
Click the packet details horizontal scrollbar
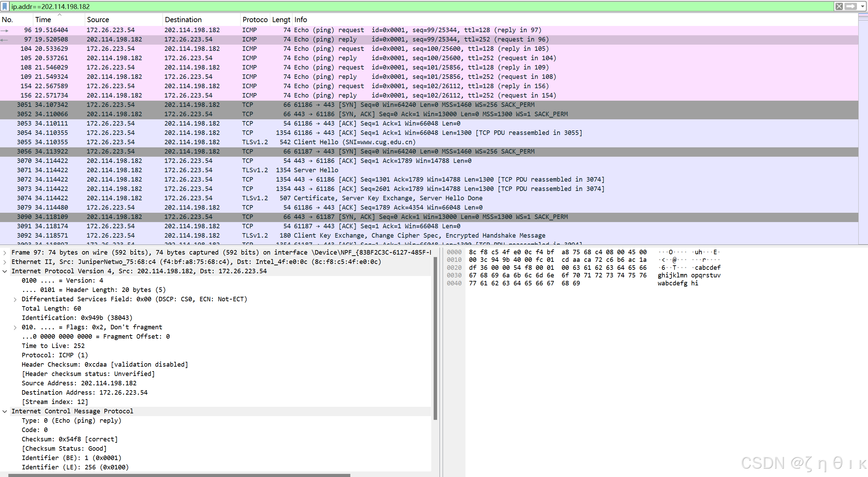coord(179,475)
